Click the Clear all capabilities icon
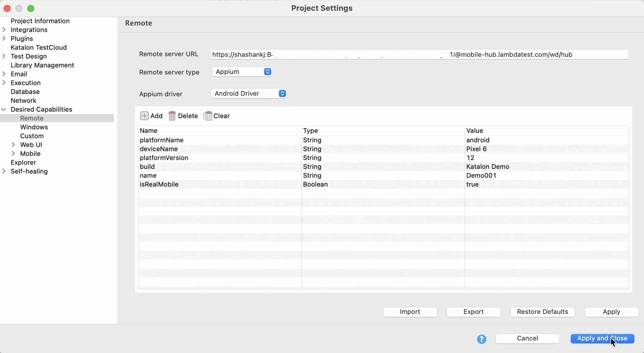 208,116
